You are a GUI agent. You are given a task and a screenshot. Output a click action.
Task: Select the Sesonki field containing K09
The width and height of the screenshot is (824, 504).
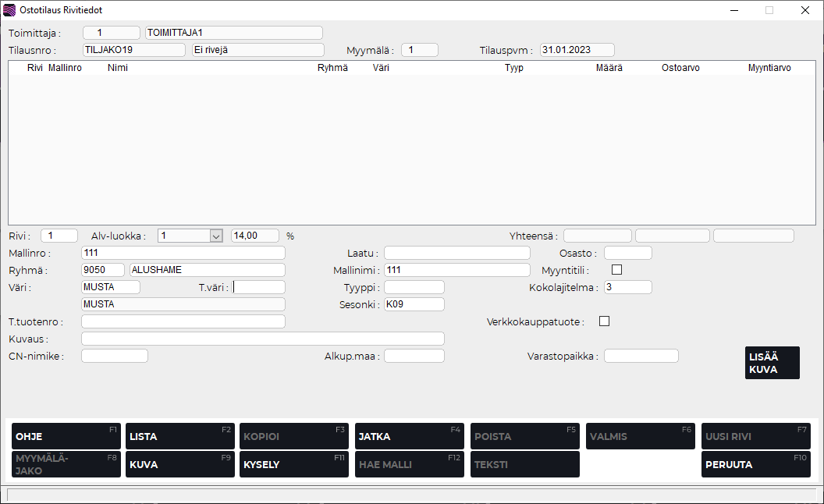414,304
